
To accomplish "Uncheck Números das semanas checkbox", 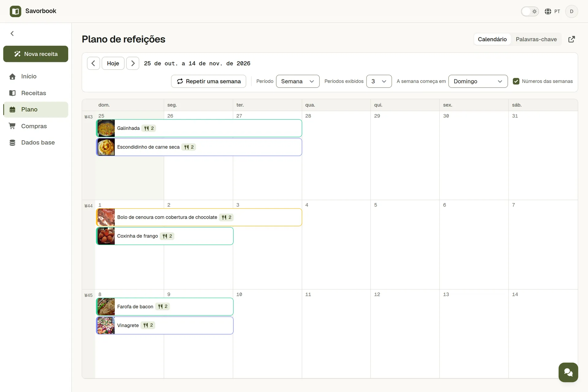I will [516, 81].
